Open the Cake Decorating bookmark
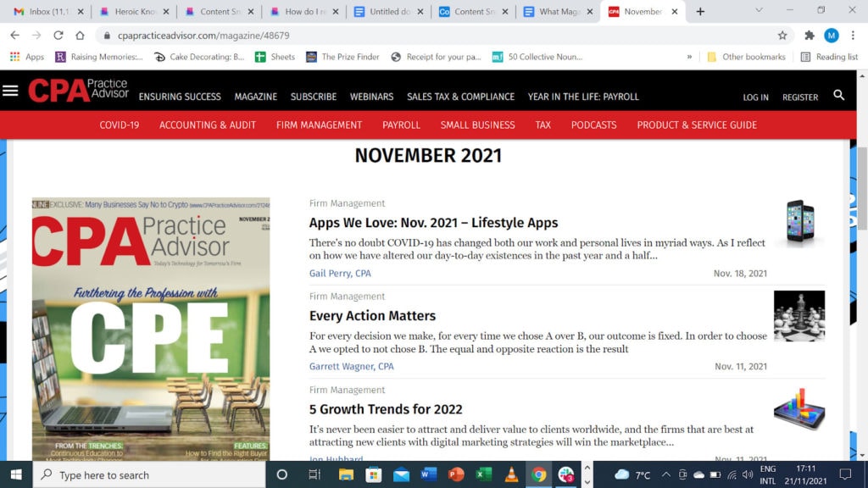This screenshot has width=868, height=488. coord(198,57)
